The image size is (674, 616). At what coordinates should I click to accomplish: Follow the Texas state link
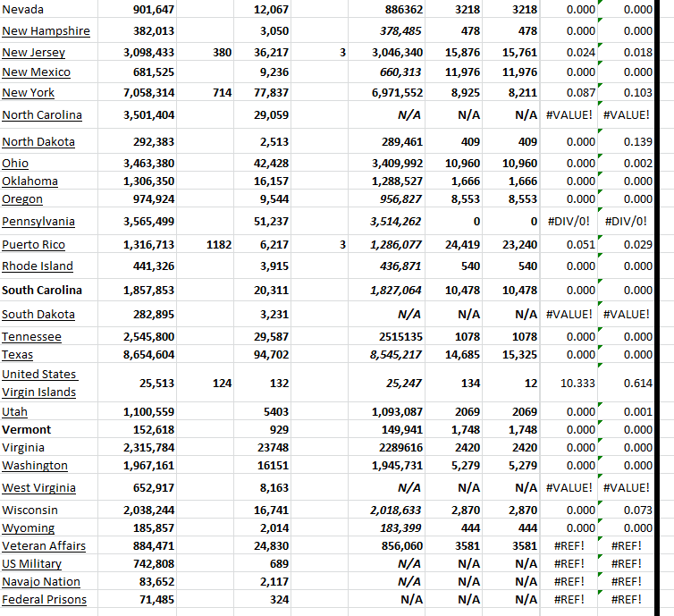coord(17,355)
